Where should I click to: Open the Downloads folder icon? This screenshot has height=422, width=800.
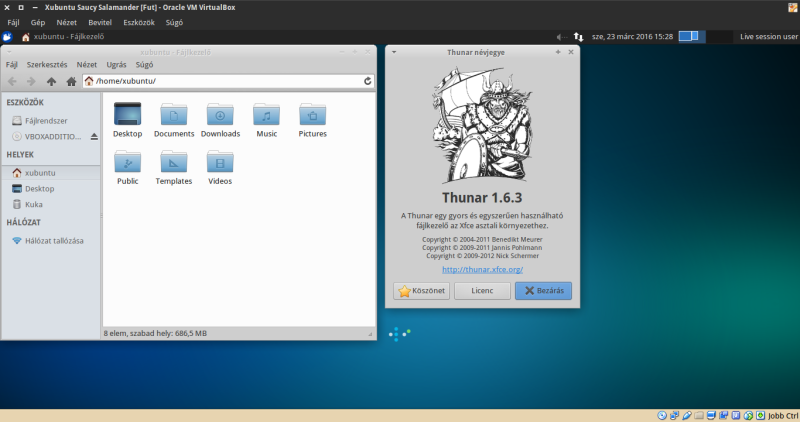click(220, 114)
